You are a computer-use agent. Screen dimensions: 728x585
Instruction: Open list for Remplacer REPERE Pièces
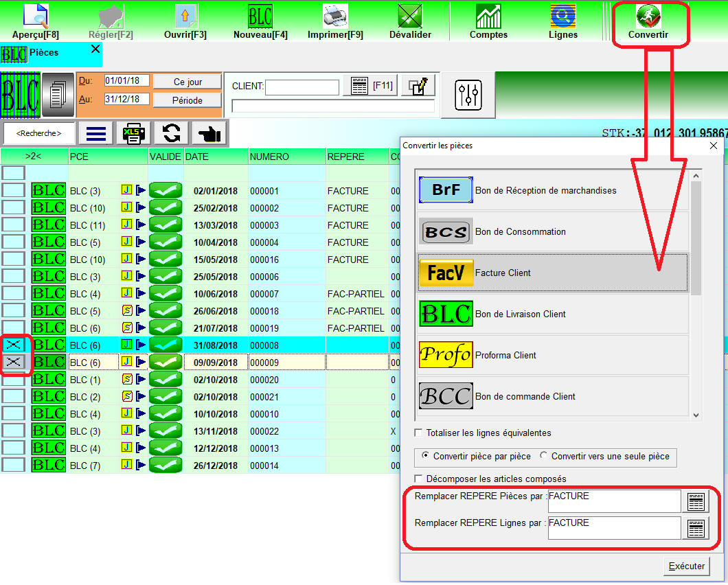[x=696, y=502]
